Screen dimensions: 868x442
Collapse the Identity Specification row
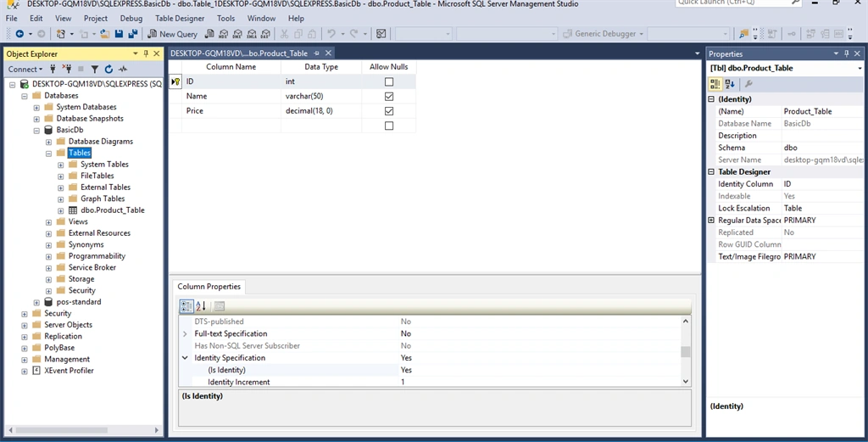[x=185, y=358]
